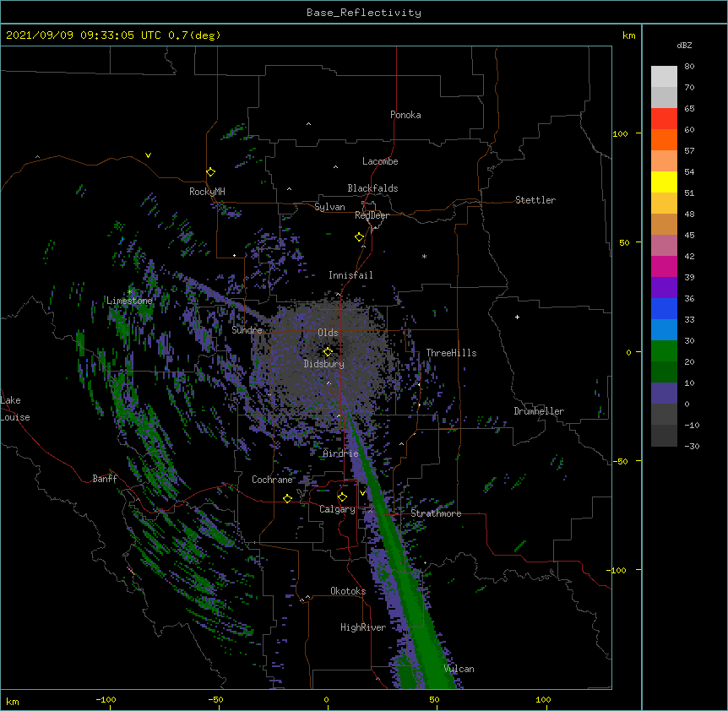The image size is (728, 711).
Task: Click the asterisk marker above Limestone label
Action: pyautogui.click(x=129, y=292)
